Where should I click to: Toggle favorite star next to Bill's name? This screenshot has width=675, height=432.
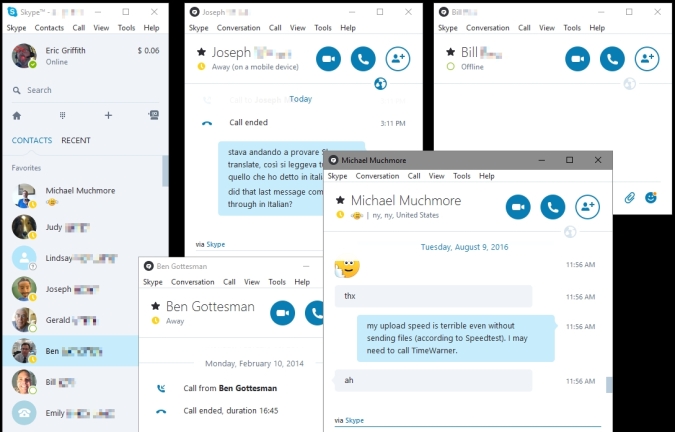tap(450, 52)
